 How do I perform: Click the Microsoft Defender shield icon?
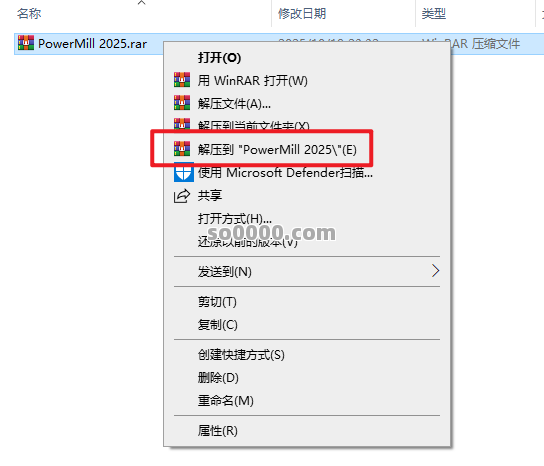(x=184, y=172)
